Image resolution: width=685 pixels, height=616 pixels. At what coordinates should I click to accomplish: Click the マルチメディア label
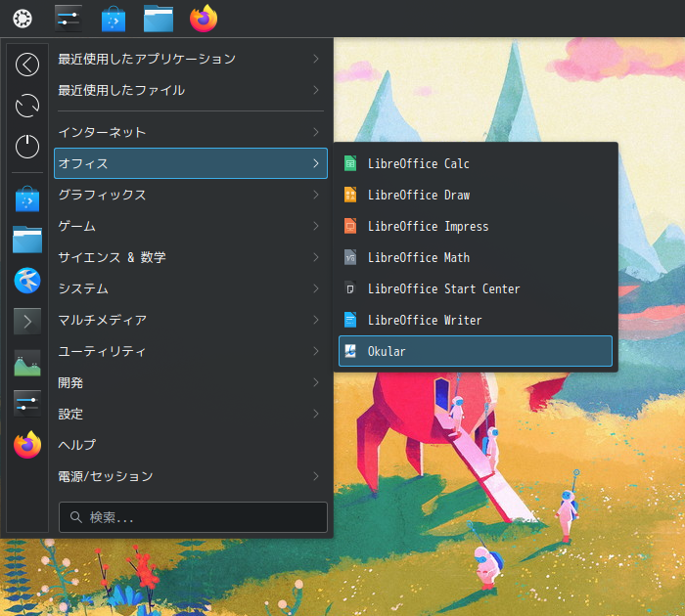103,320
